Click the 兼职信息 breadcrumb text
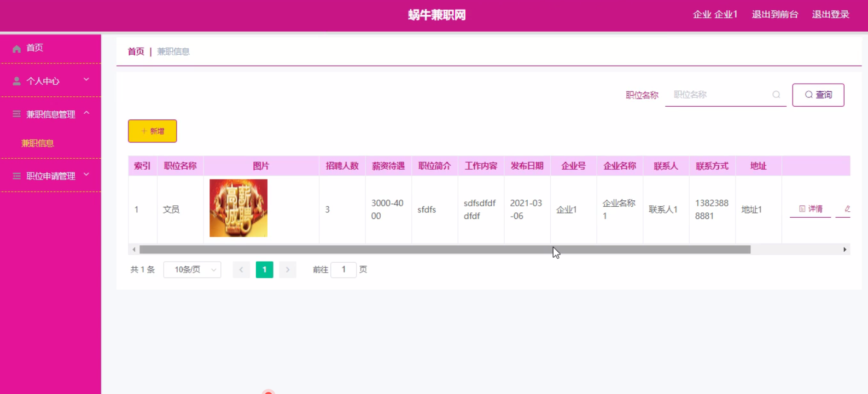 173,51
